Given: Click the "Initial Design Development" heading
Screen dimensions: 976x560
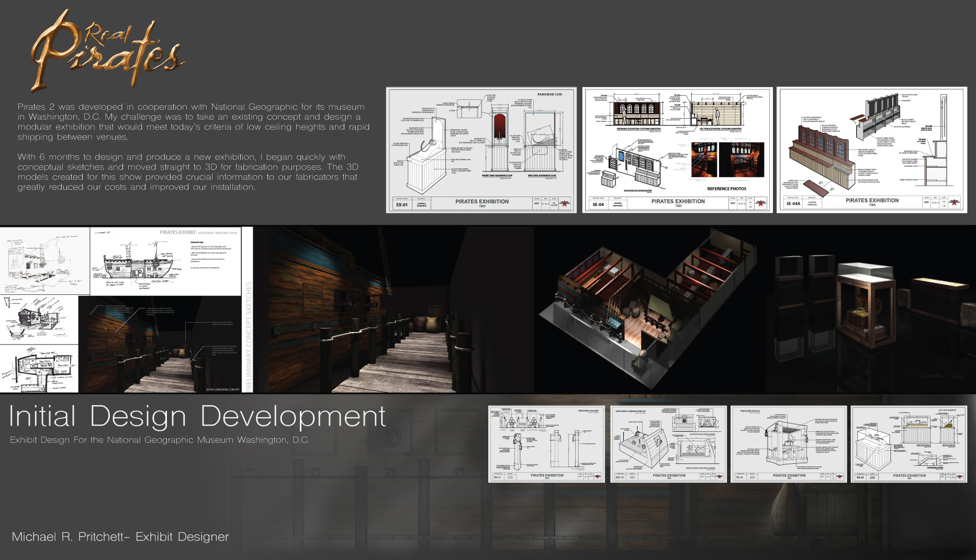Looking at the screenshot, I should pyautogui.click(x=197, y=416).
